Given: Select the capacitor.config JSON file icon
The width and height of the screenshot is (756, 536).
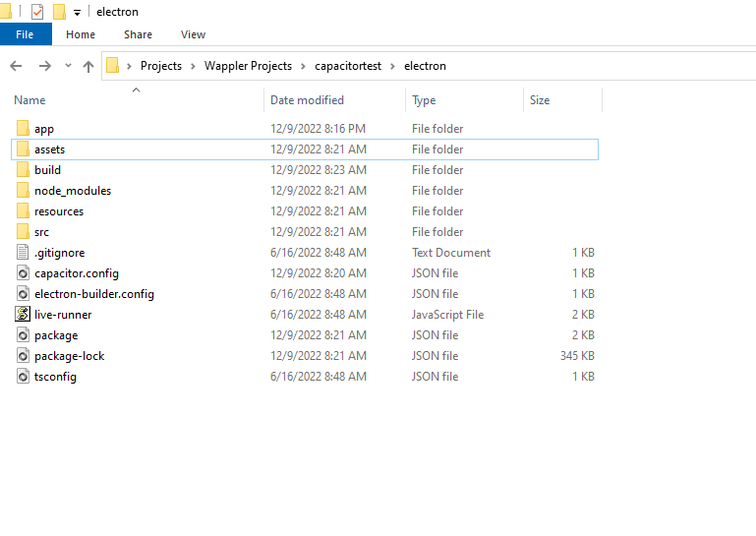Looking at the screenshot, I should (x=23, y=273).
